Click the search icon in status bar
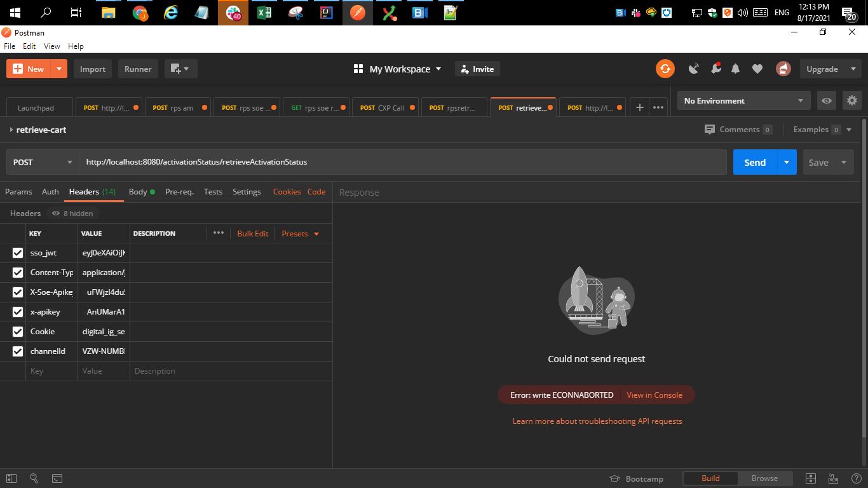 [x=34, y=478]
